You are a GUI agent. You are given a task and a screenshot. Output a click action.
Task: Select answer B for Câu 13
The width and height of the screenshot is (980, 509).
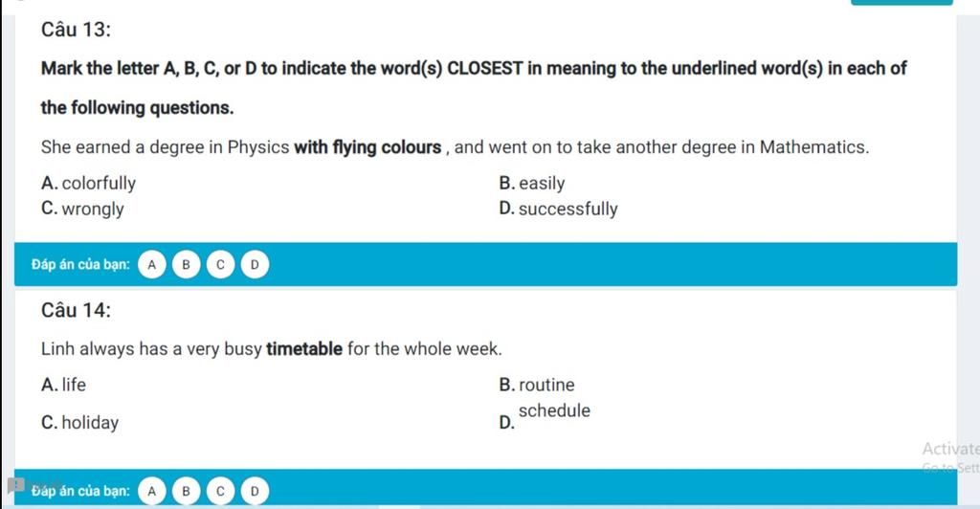(186, 264)
